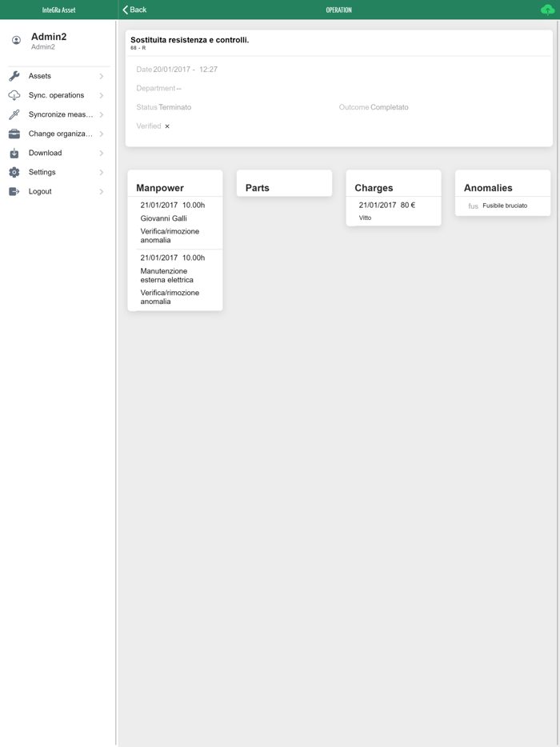560x747 pixels.
Task: Go Back from the operation page
Action: 134,10
